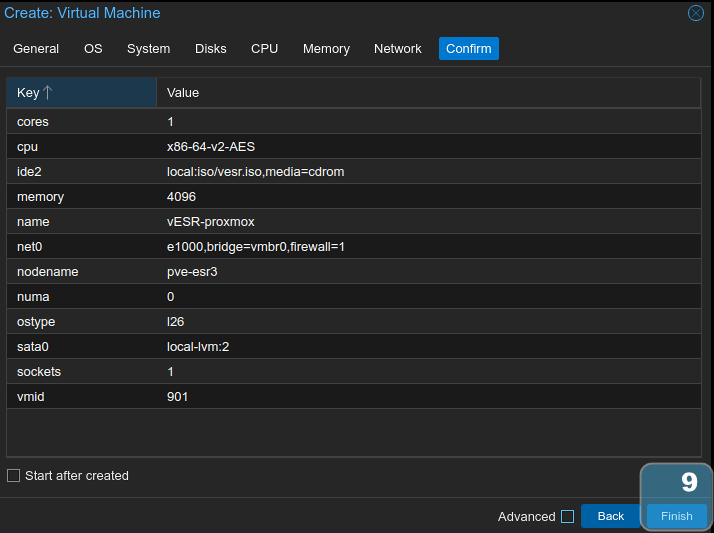Open the Memory tab
714x533 pixels.
[326, 48]
